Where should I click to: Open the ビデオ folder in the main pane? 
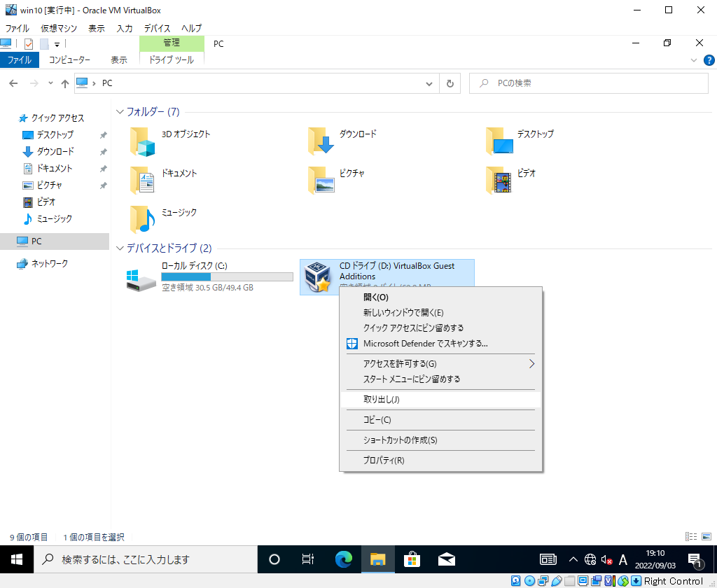(x=510, y=180)
